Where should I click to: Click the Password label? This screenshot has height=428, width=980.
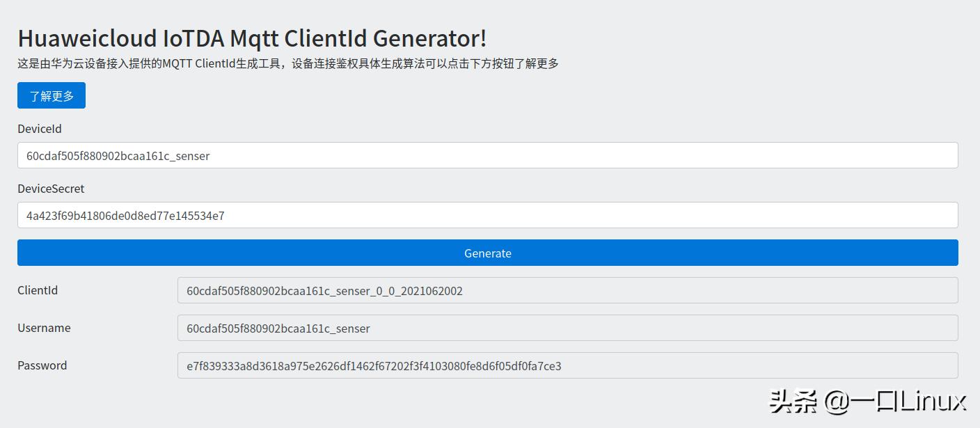tap(42, 365)
